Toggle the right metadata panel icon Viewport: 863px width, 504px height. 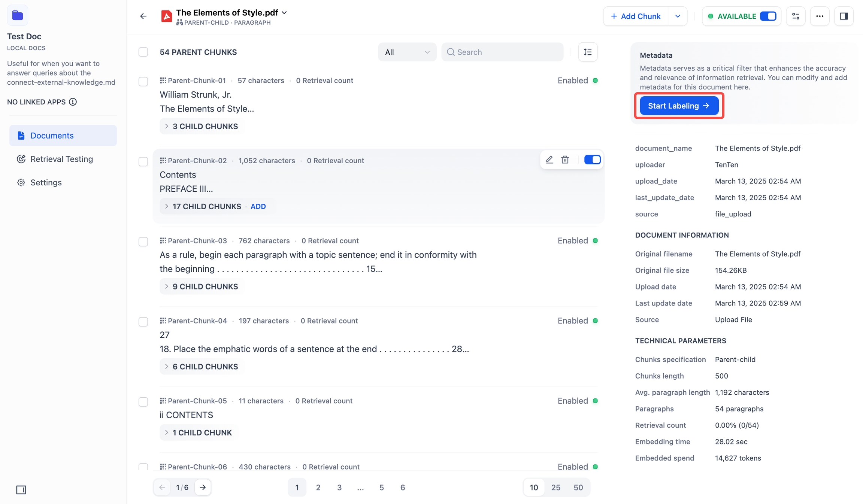(844, 16)
